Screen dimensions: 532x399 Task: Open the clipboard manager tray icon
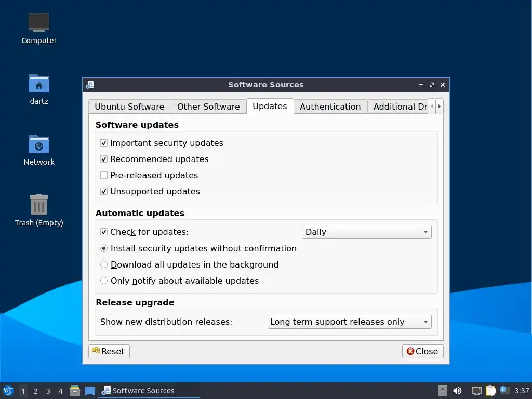490,391
